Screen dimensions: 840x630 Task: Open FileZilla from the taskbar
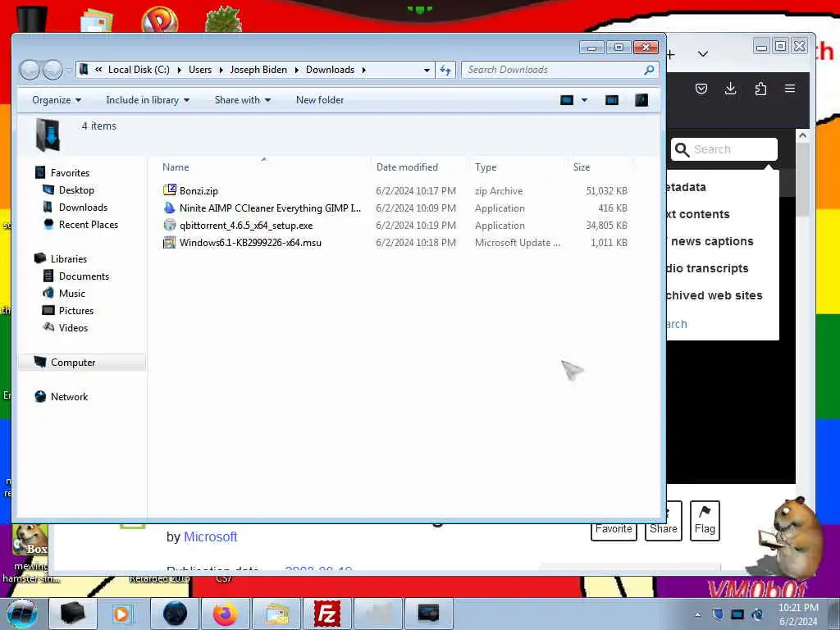[326, 614]
